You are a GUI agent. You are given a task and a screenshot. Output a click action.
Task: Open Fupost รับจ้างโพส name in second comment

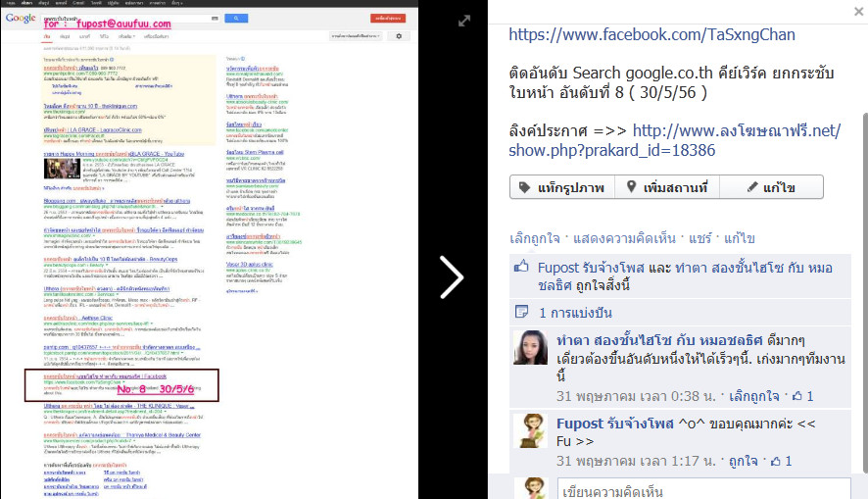(615, 424)
